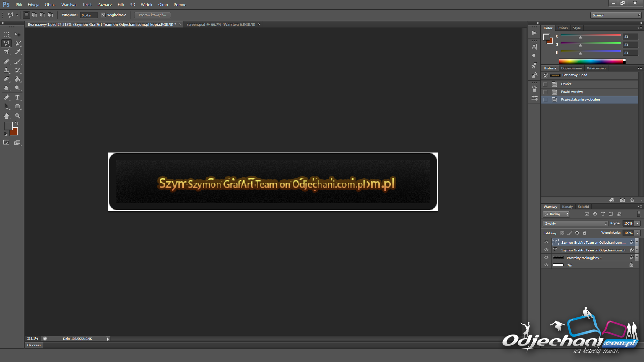The height and width of the screenshot is (362, 644).
Task: Toggle lock transparent pixels
Action: point(562,233)
